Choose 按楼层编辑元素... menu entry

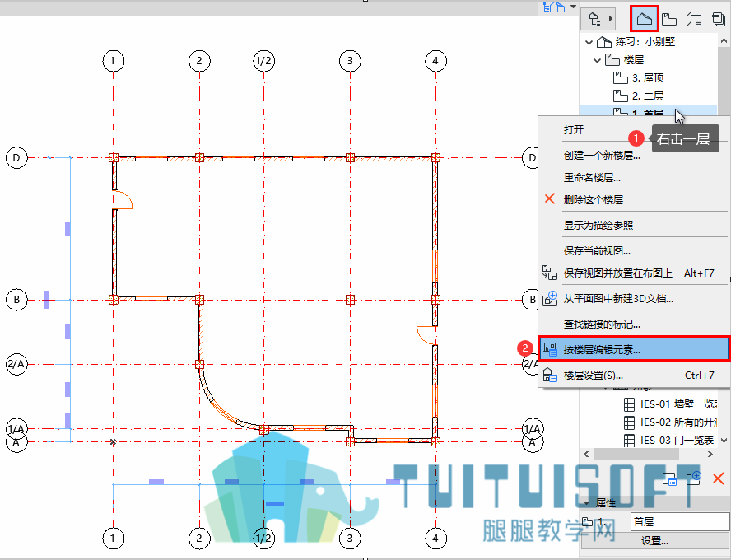point(633,349)
